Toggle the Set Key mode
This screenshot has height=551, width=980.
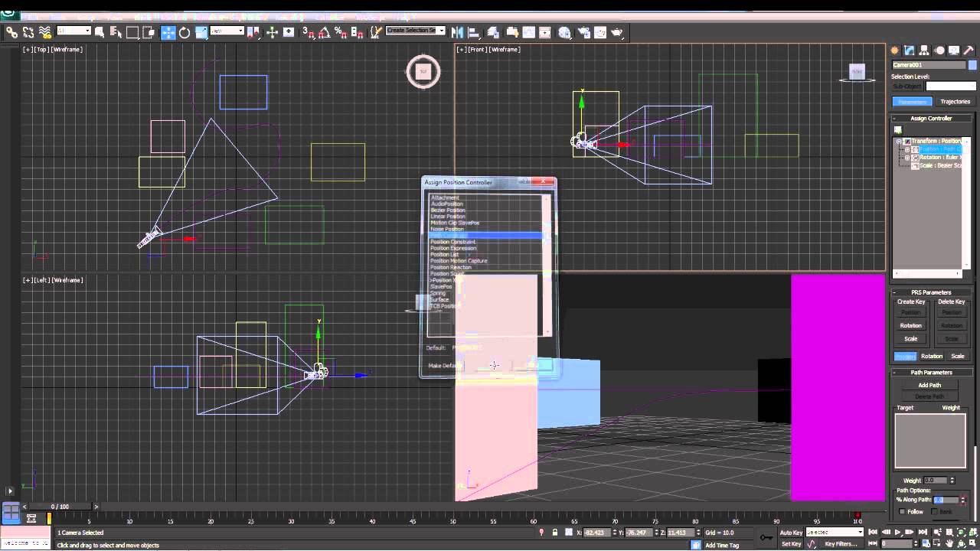pyautogui.click(x=791, y=544)
